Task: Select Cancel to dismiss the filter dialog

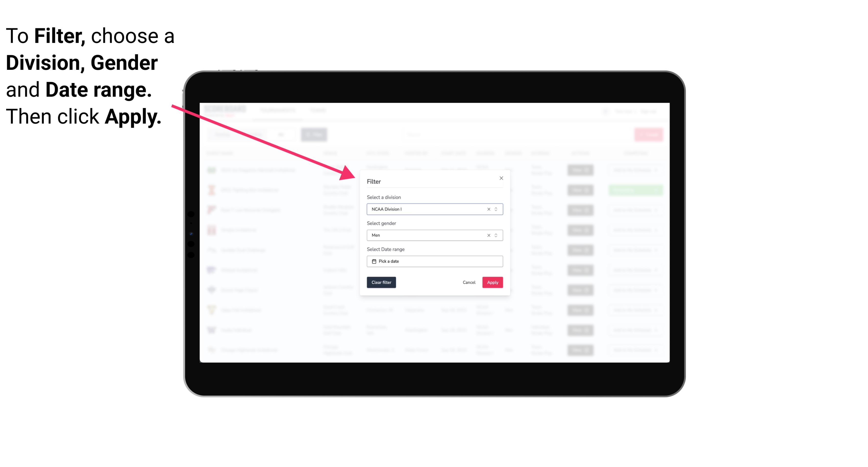Action: point(469,283)
